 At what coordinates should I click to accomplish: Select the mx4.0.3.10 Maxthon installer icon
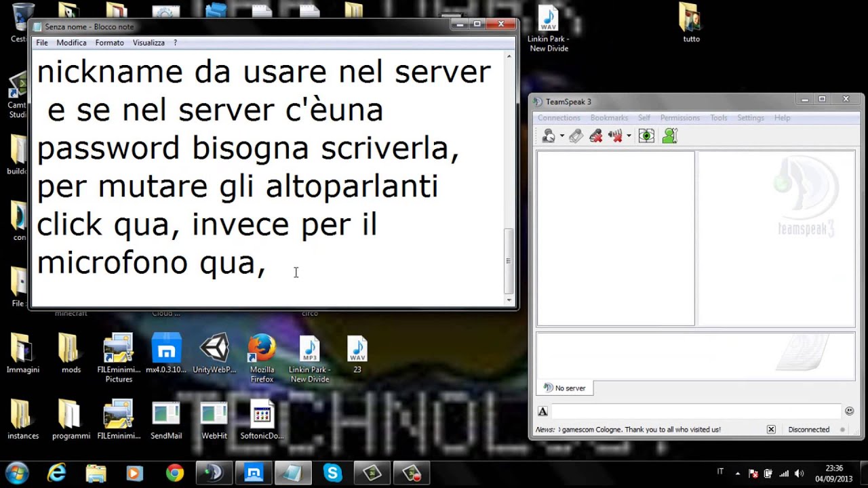pyautogui.click(x=167, y=354)
